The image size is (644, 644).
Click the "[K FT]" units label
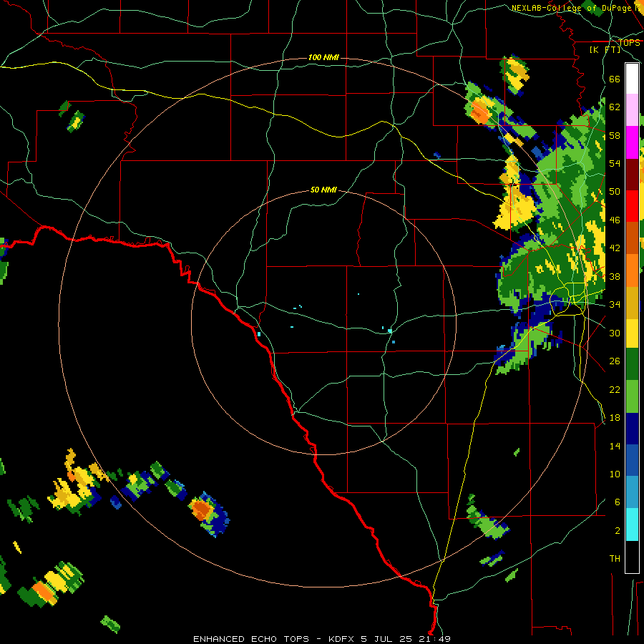605,49
